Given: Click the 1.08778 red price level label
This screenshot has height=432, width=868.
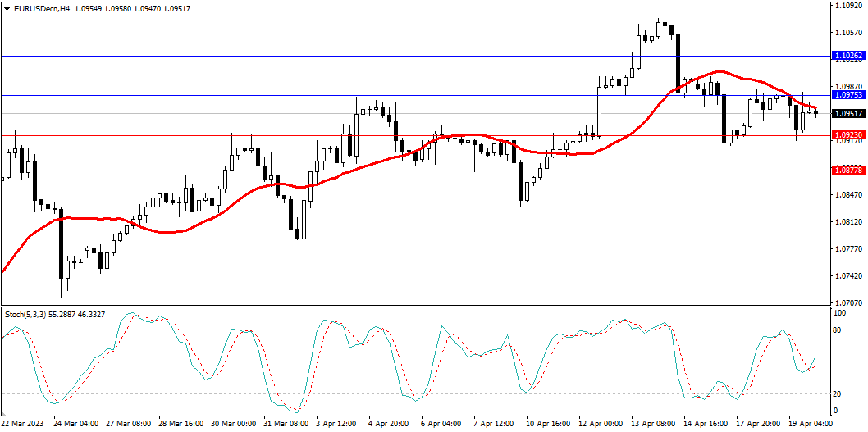Looking at the screenshot, I should tap(848, 171).
